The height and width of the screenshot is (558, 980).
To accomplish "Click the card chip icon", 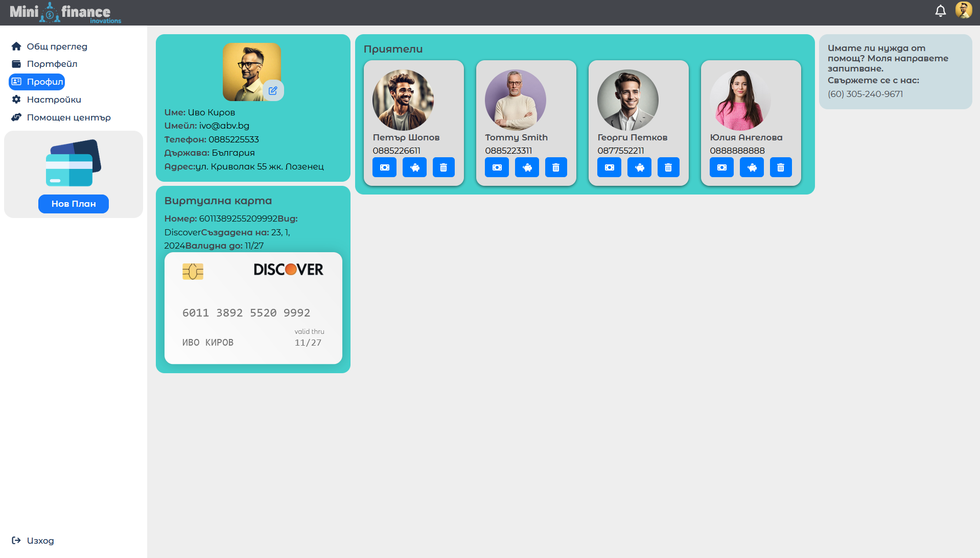I will point(193,271).
